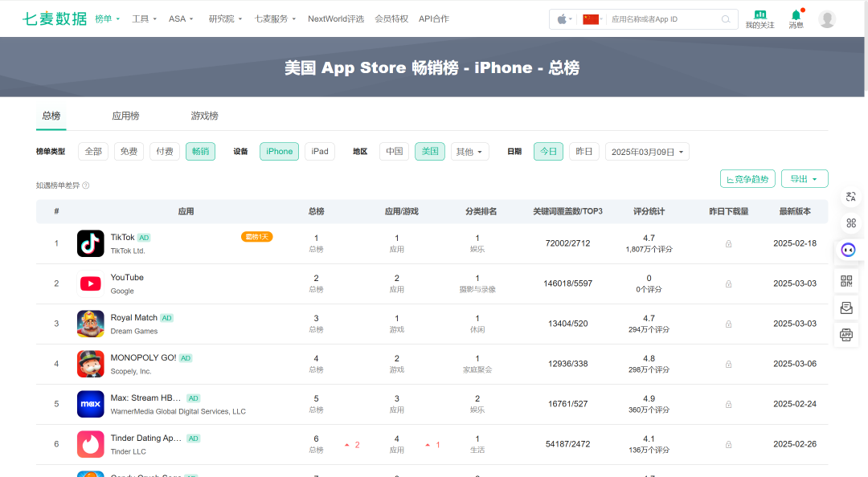The image size is (868, 477).
Task: Select the 今日 date button
Action: click(548, 152)
